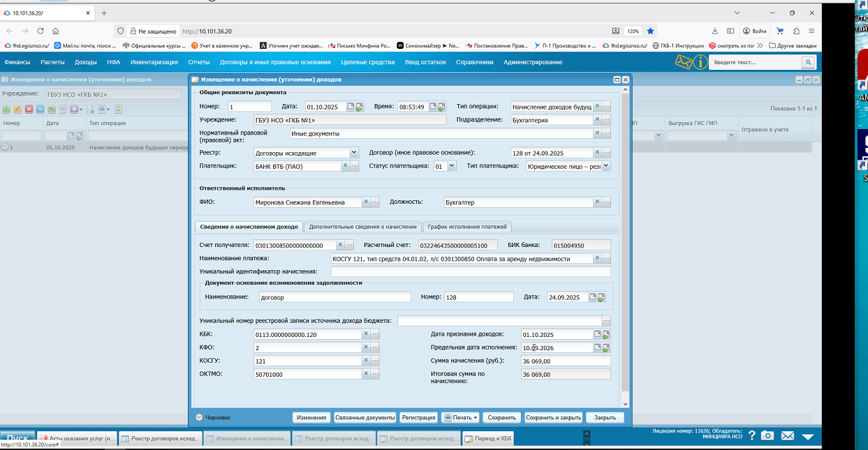
Task: Open the Администрирование menu
Action: pos(533,62)
